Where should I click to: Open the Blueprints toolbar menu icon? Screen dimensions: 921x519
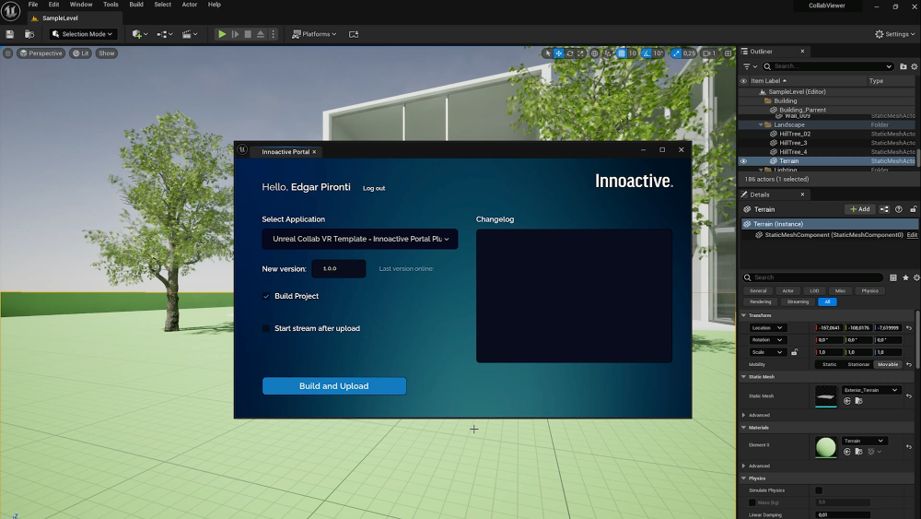pos(164,34)
